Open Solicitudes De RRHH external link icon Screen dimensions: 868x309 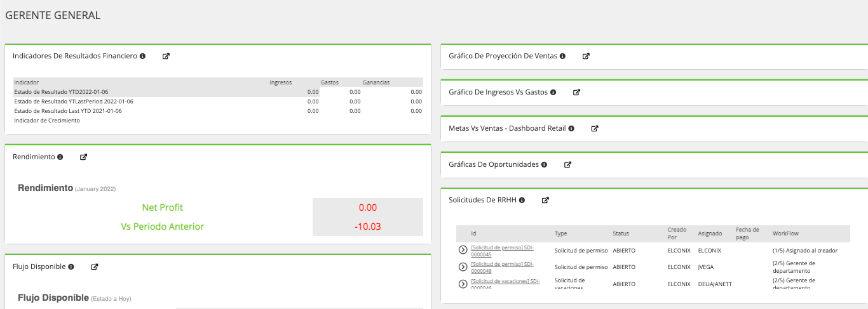(545, 200)
